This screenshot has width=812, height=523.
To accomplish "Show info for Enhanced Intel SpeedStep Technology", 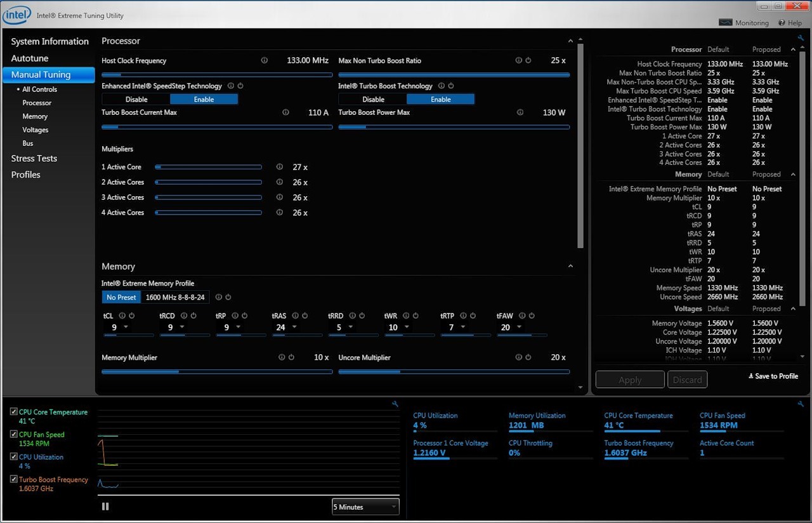I will pyautogui.click(x=231, y=86).
